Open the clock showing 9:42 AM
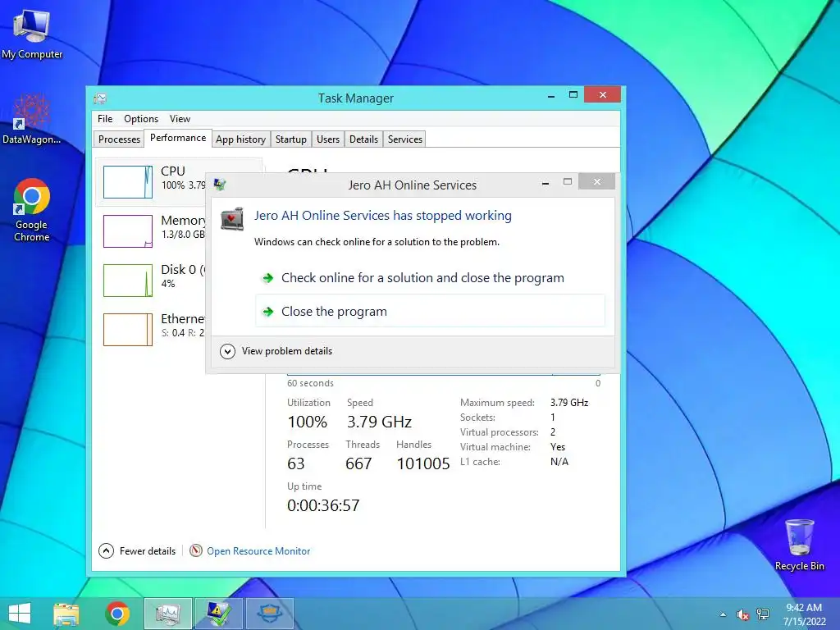Image resolution: width=840 pixels, height=630 pixels. tap(804, 614)
